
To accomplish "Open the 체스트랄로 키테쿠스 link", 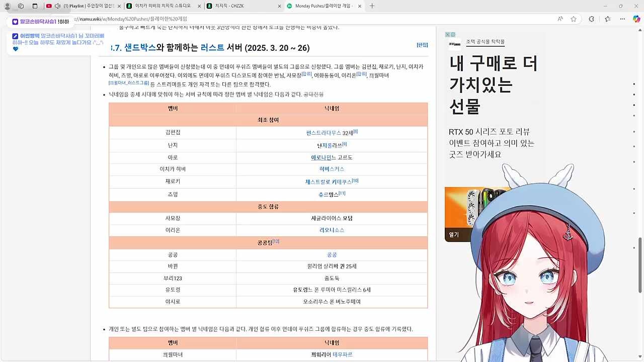I will point(329,182).
